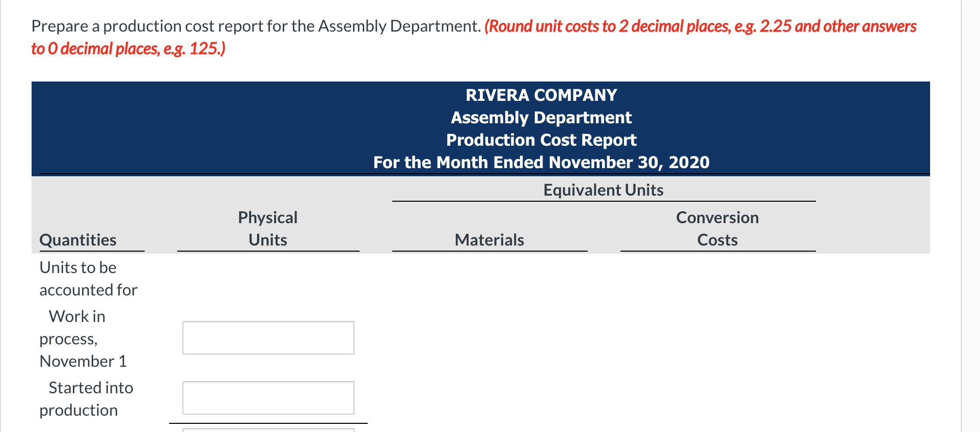Select the partially visible input box at the bottom

click(268, 430)
